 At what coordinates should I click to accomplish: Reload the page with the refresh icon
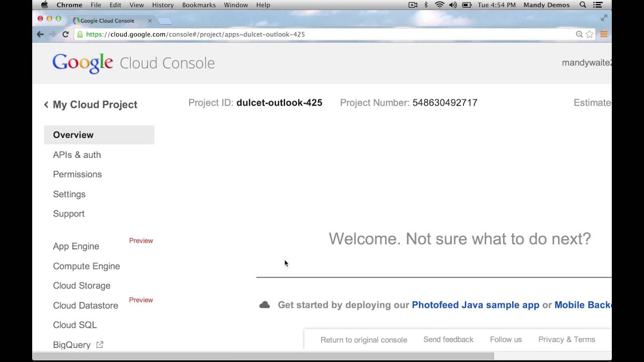(65, 34)
